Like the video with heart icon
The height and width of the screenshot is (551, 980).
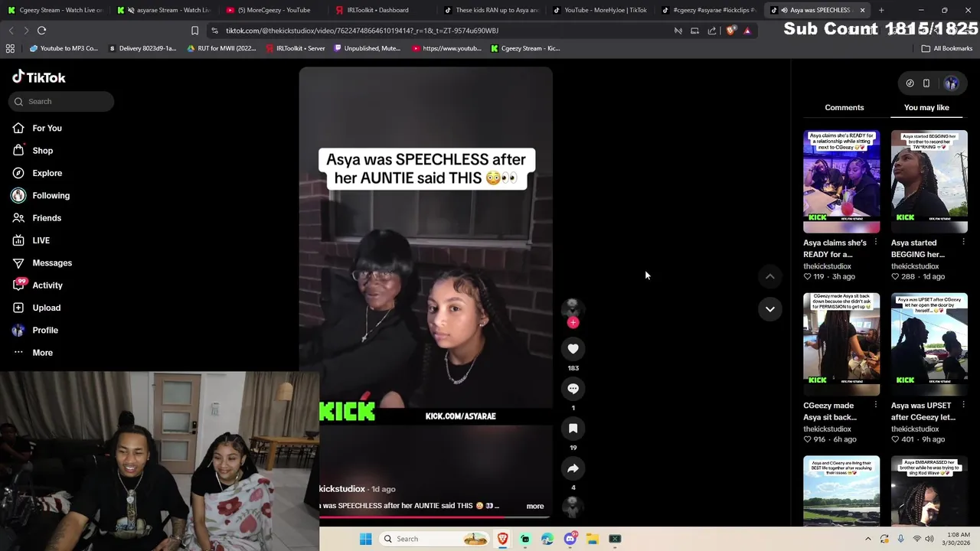573,349
